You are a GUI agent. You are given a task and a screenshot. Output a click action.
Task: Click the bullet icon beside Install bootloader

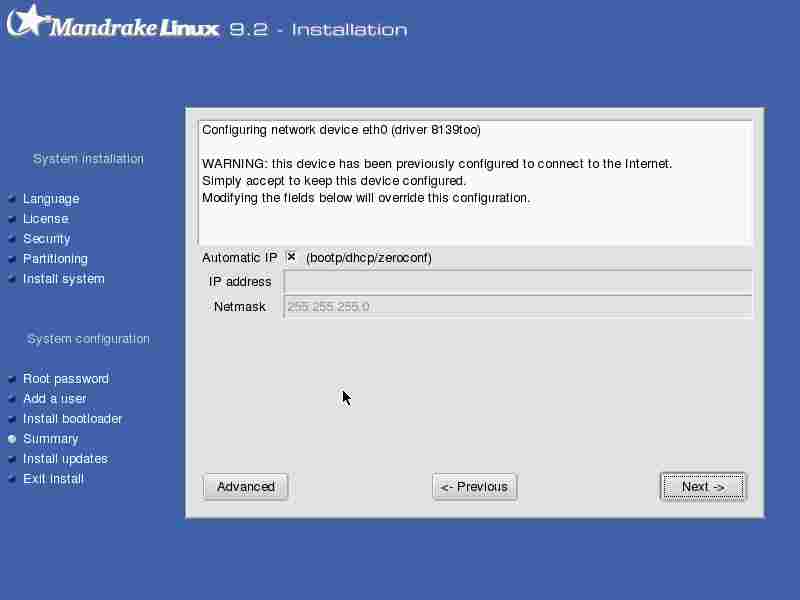point(12,419)
